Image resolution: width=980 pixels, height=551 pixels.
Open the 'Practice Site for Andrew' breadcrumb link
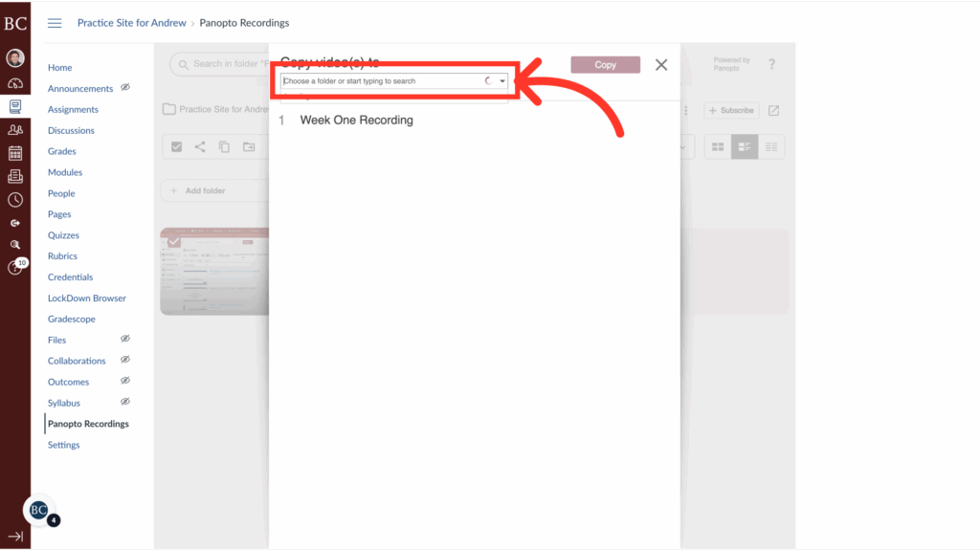[131, 22]
